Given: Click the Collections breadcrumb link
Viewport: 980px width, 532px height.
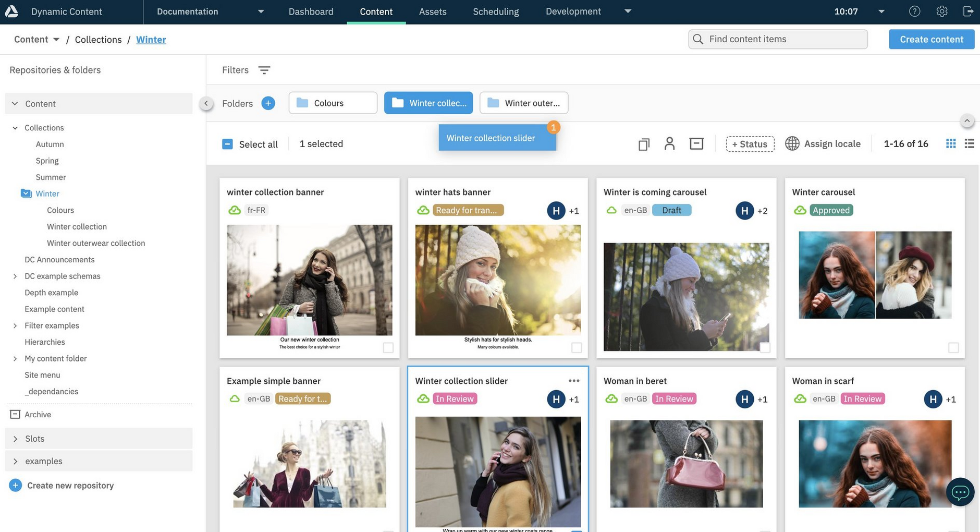Looking at the screenshot, I should [x=98, y=40].
